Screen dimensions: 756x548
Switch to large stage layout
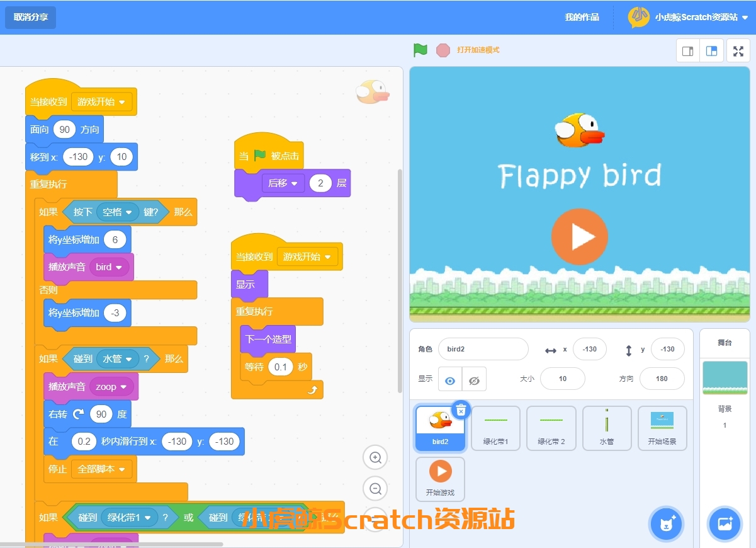712,51
